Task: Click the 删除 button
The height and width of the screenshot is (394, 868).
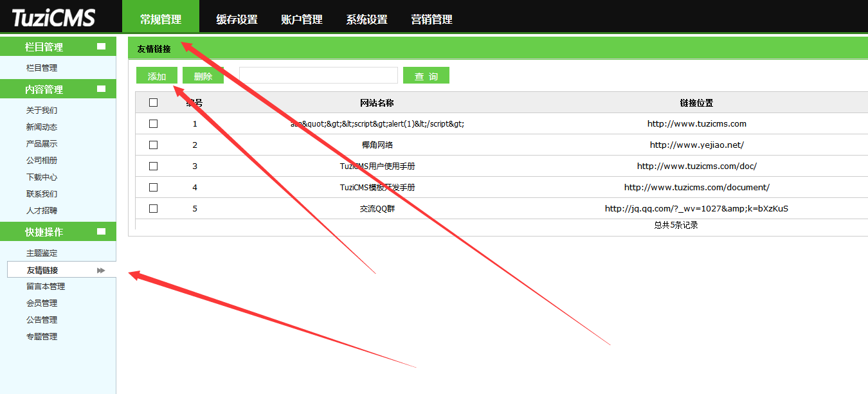Action: [x=203, y=76]
